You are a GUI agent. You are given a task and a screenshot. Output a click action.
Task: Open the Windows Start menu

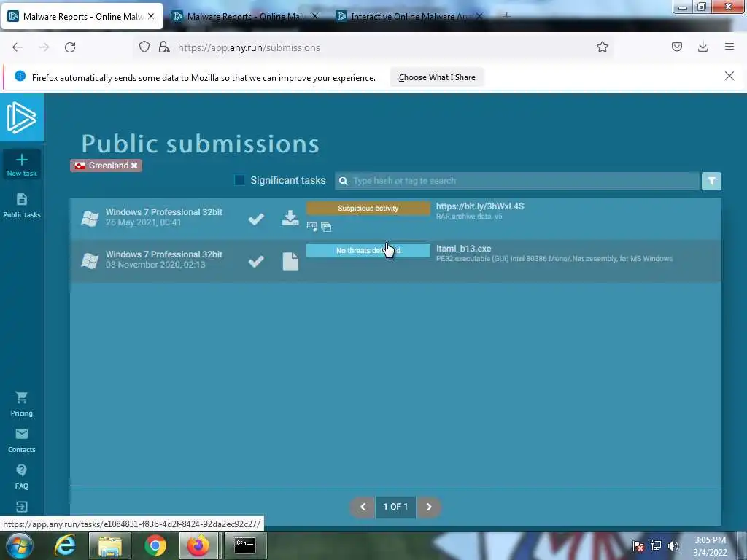(x=19, y=545)
